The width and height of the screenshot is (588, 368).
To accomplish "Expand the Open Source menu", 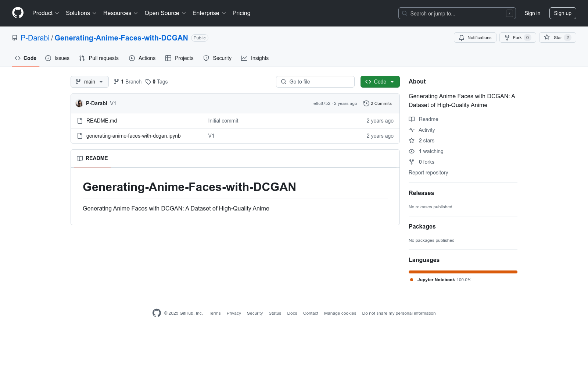I will 165,13.
